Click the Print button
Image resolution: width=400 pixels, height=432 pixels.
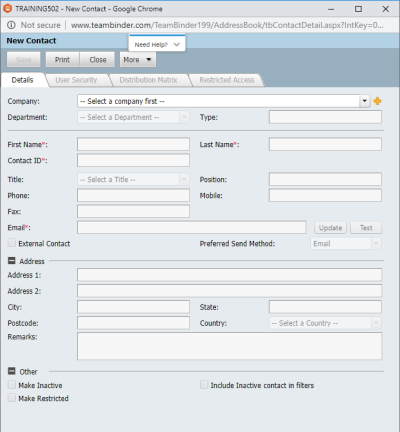62,60
